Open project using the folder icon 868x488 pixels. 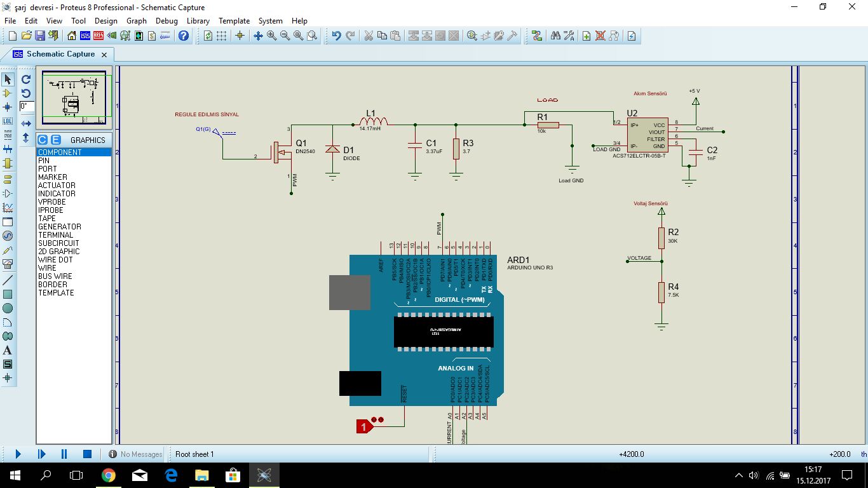[26, 36]
